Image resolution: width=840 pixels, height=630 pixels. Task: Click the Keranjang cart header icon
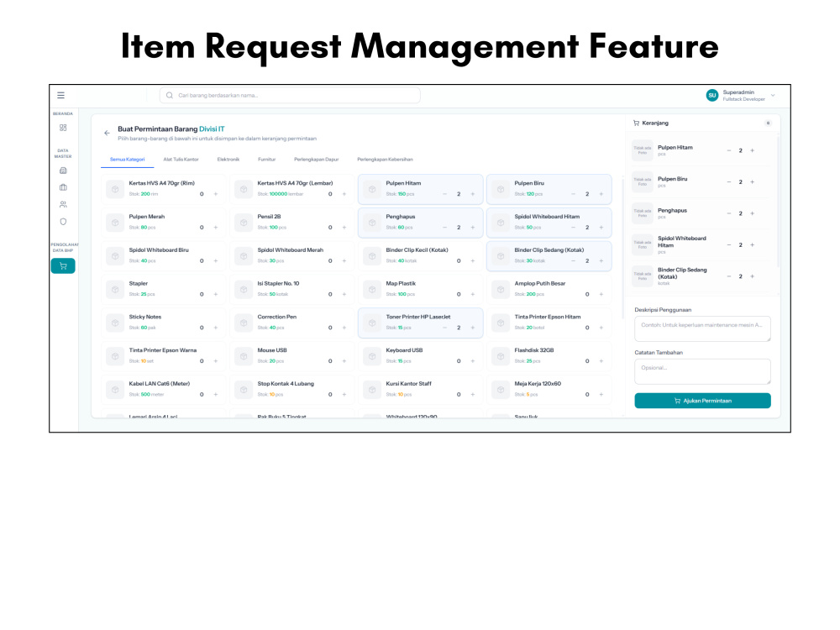tap(637, 123)
